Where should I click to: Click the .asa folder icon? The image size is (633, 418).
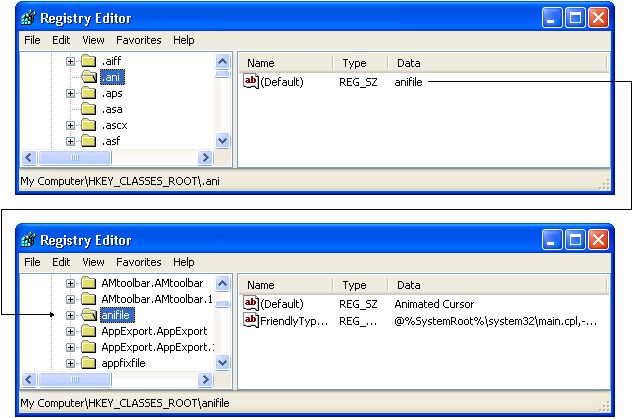click(88, 109)
